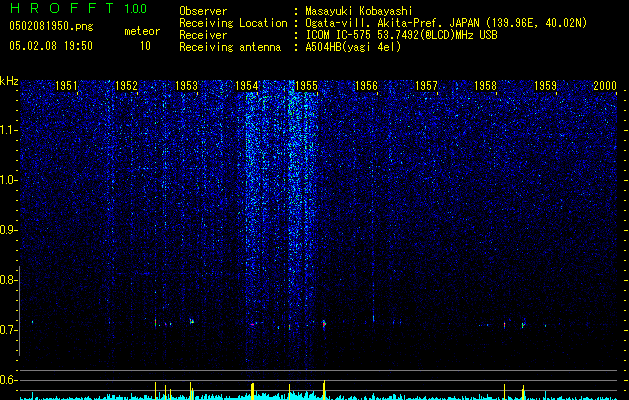Click the 1952 time marker
Image resolution: width=629 pixels, height=400 pixels.
click(126, 86)
